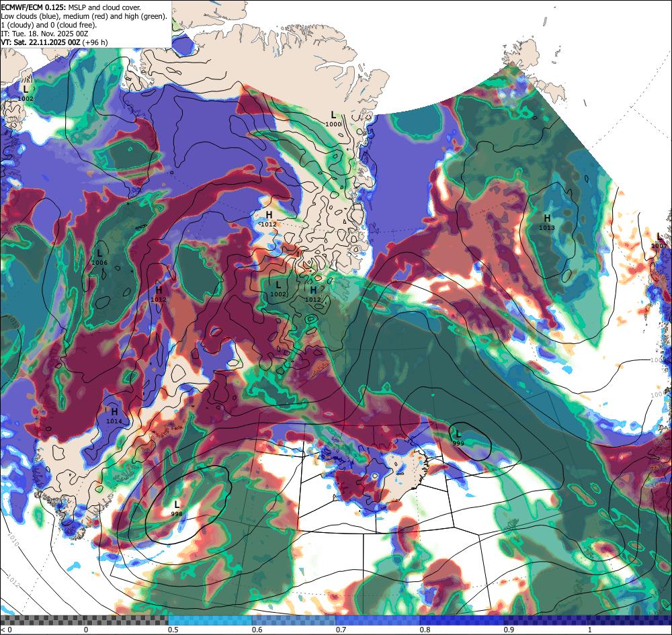Pick the light blue 0.5–0.6 color bar segment

pos(210,620)
